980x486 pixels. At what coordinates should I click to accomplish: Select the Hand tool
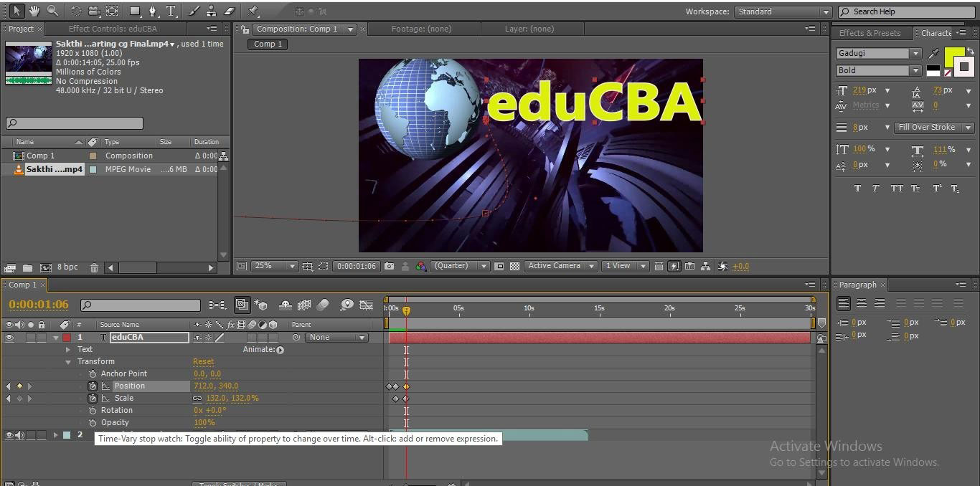tap(34, 11)
